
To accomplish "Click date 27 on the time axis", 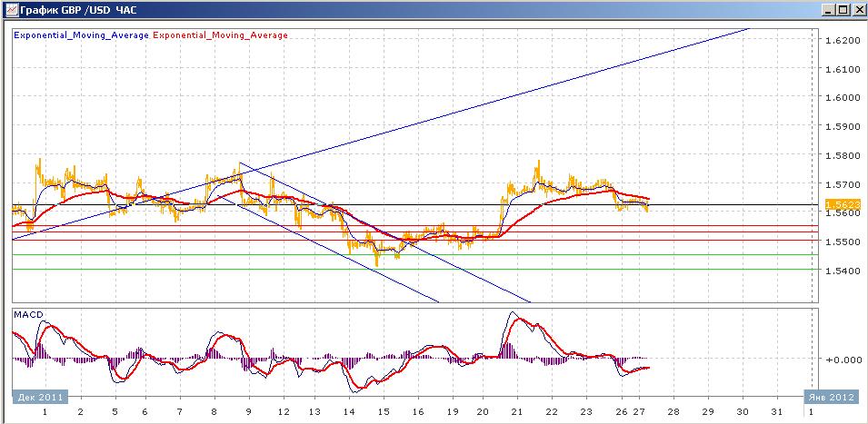I will (639, 412).
